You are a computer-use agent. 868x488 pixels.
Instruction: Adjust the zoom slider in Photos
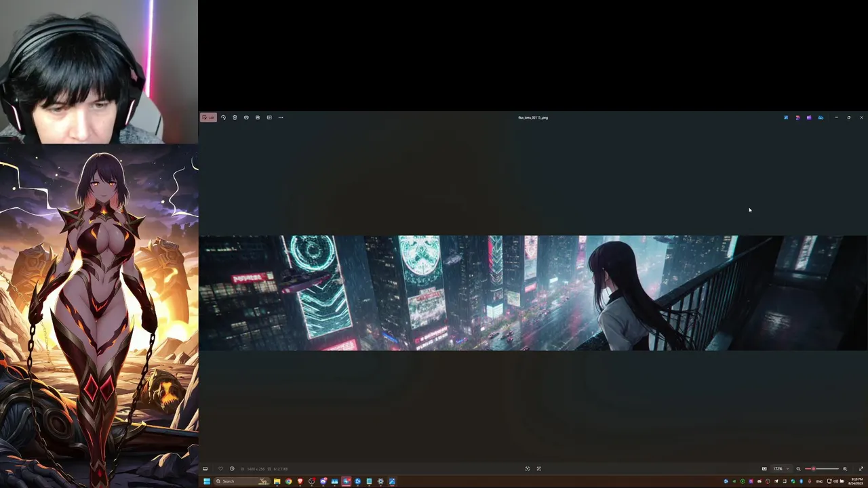coord(822,468)
